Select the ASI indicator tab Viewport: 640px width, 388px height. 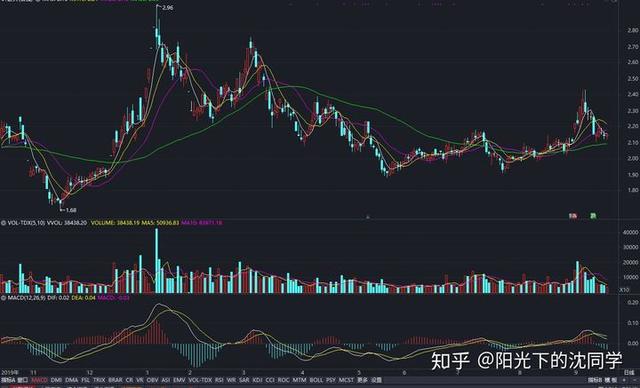tap(166, 380)
